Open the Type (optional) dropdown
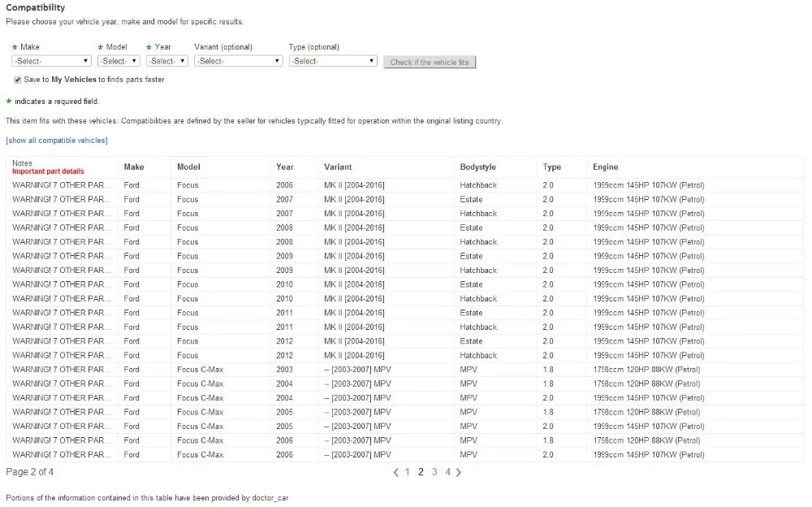This screenshot has height=507, width=812. coord(332,61)
